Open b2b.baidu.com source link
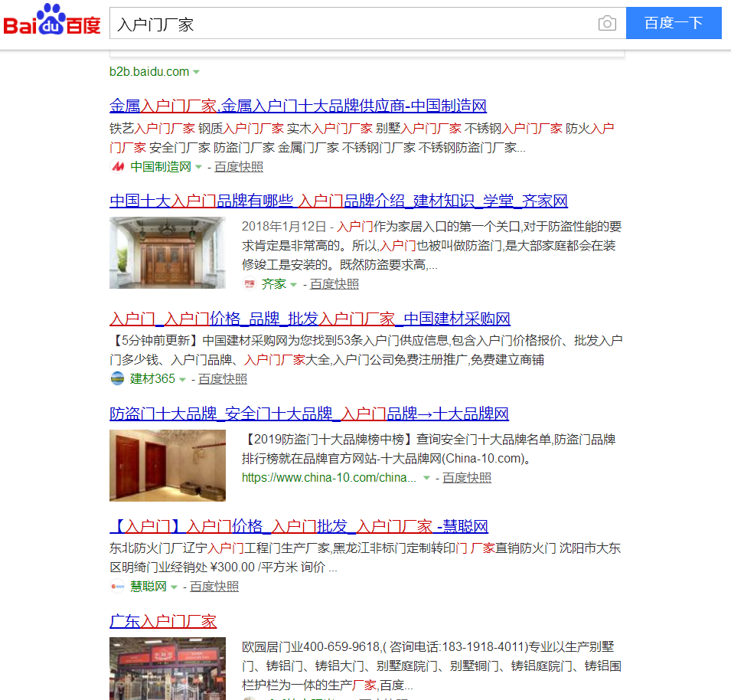The image size is (731, 700). click(149, 71)
